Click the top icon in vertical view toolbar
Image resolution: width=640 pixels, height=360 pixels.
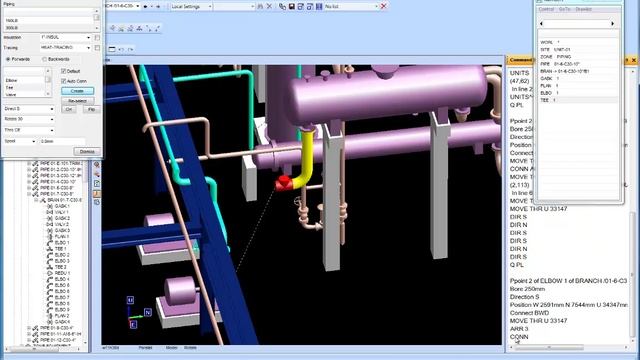point(97,165)
